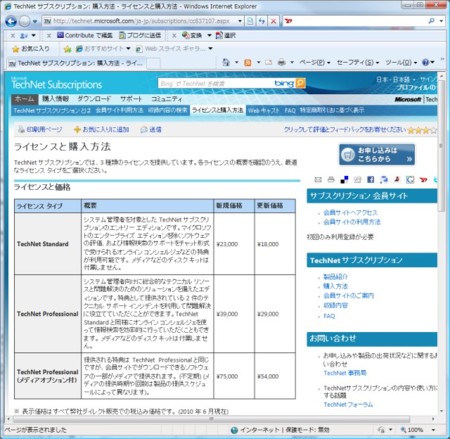The height and width of the screenshot is (439, 450).
Task: Click the Facebook share icon
Action: [x=370, y=180]
